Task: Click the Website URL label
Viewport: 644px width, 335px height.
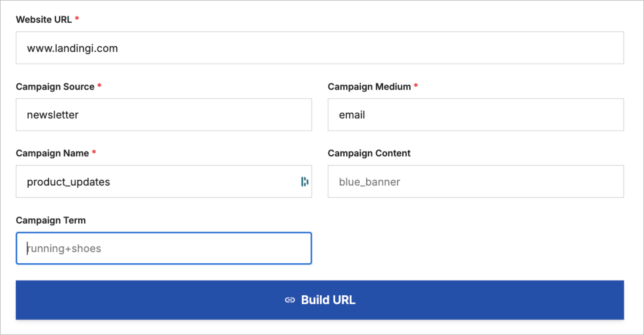Action: click(x=44, y=20)
